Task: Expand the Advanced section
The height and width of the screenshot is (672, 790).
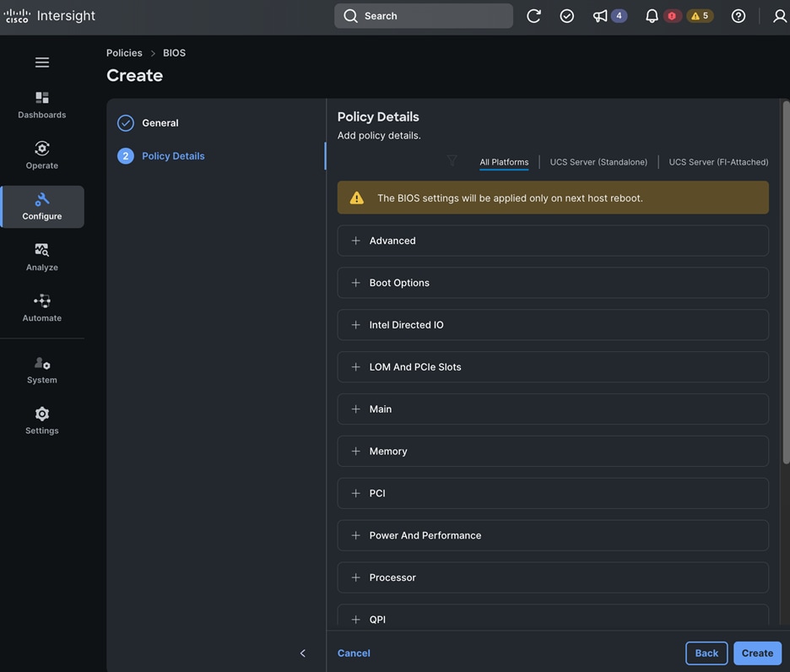Action: (553, 241)
